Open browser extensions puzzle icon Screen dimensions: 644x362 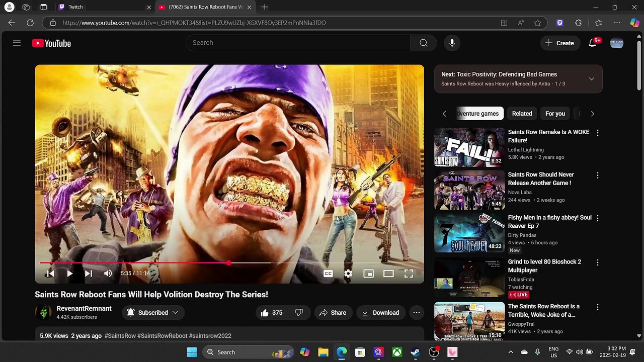579,23
